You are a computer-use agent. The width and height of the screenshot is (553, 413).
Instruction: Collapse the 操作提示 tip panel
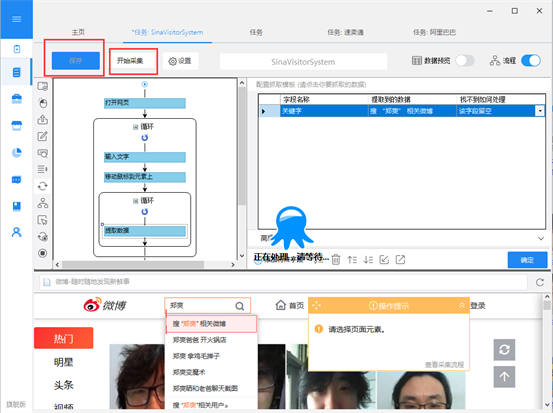coord(462,305)
